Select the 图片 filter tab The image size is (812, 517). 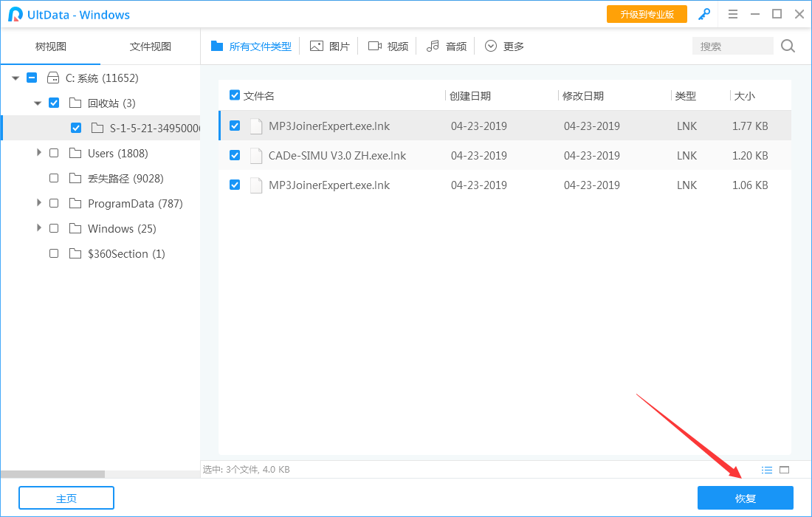(x=330, y=46)
